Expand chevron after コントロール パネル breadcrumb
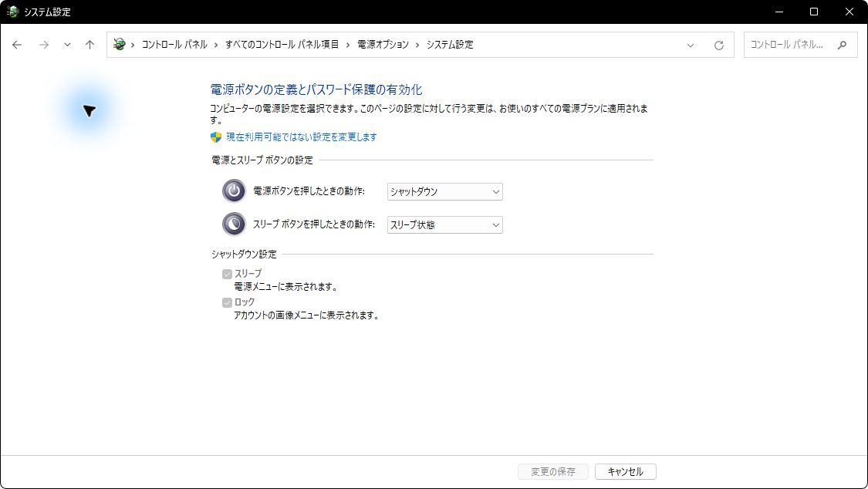The height and width of the screenshot is (489, 868). (x=216, y=45)
